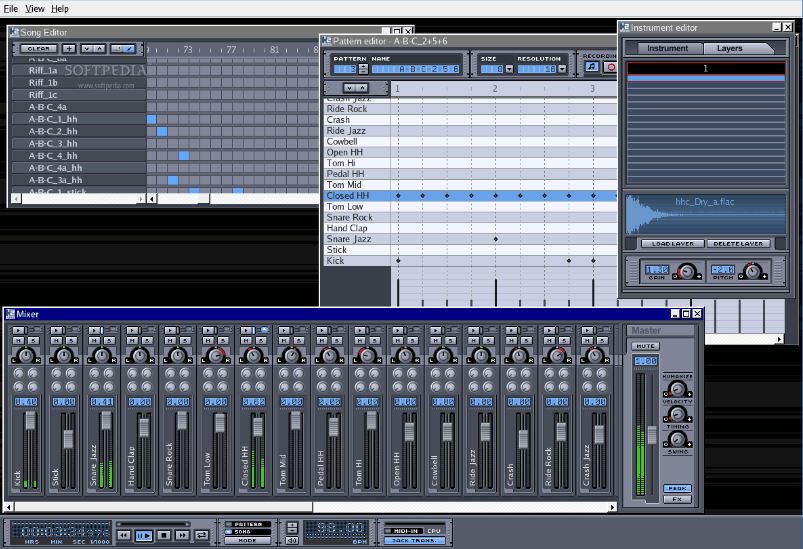Solo the Snare Jazz mixer channel
Viewport: 803px width, 549px height.
(x=109, y=341)
